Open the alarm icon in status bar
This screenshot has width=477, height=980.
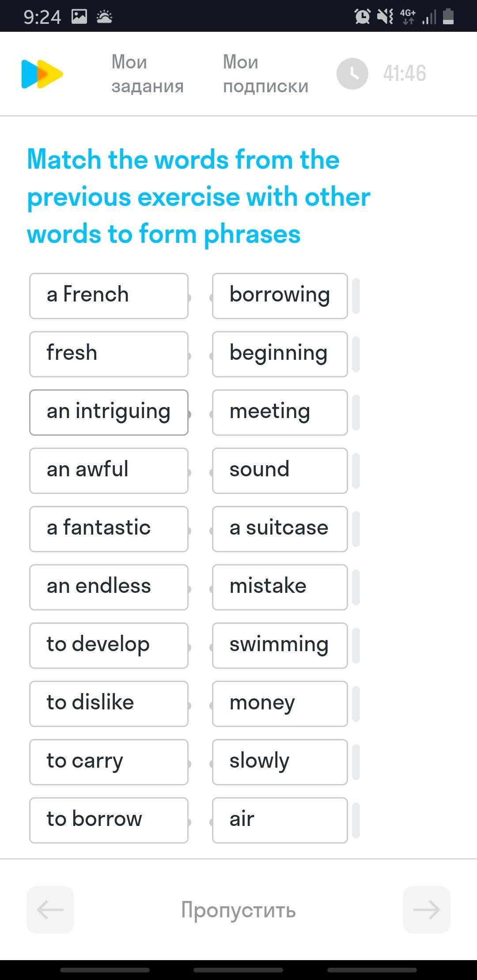coord(362,17)
